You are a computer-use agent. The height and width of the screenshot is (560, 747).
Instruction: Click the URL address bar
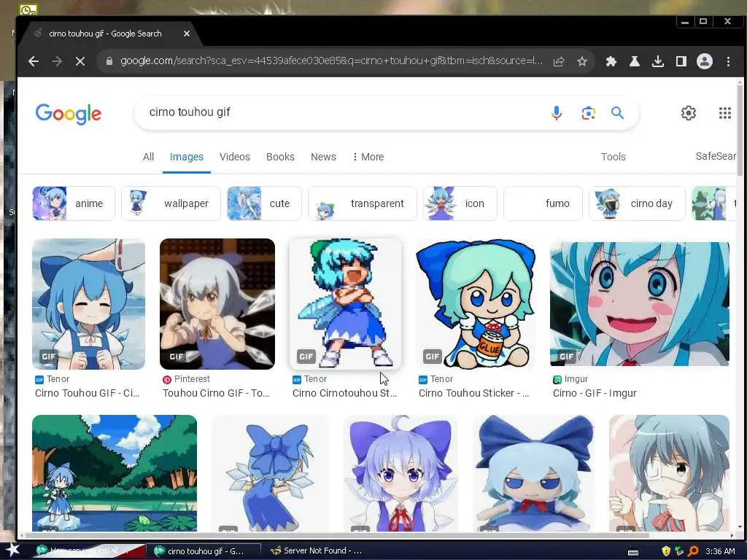point(332,61)
